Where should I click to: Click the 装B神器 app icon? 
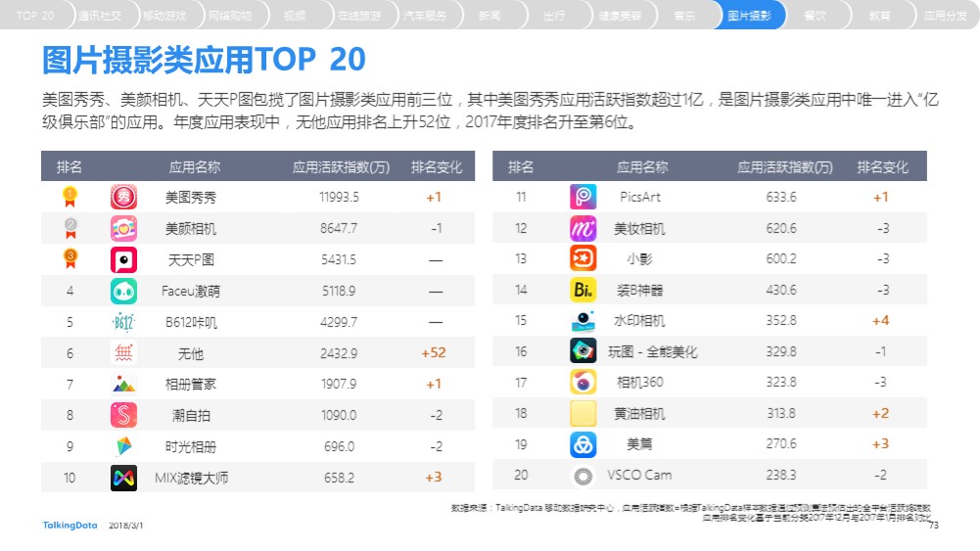[583, 290]
